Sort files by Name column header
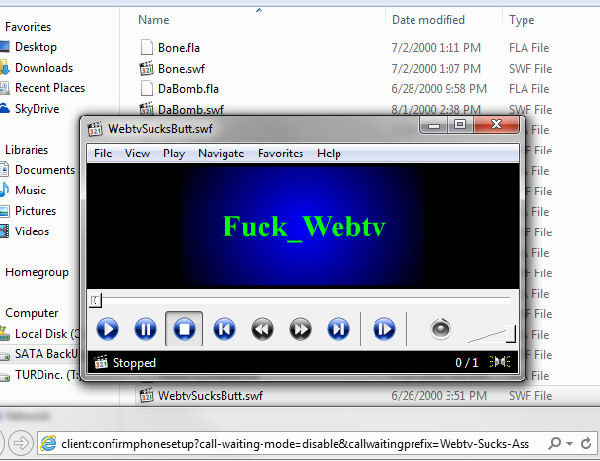 (x=154, y=20)
